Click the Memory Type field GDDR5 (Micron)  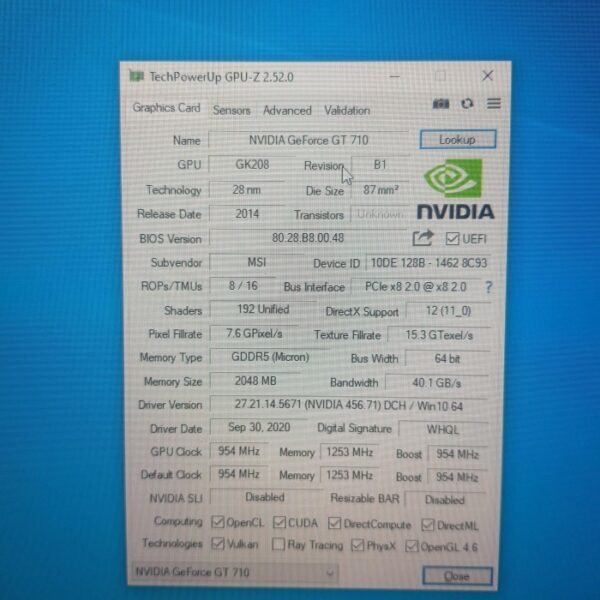(270, 357)
